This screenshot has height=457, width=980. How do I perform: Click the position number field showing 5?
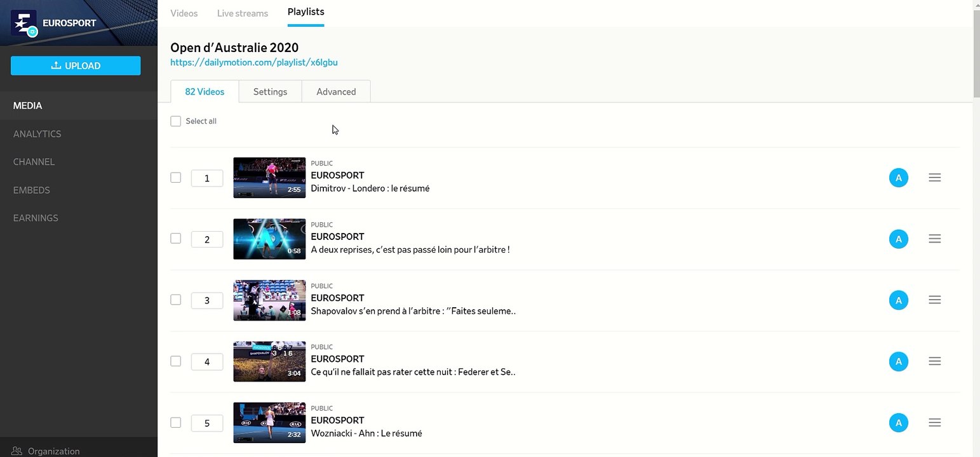tap(207, 423)
